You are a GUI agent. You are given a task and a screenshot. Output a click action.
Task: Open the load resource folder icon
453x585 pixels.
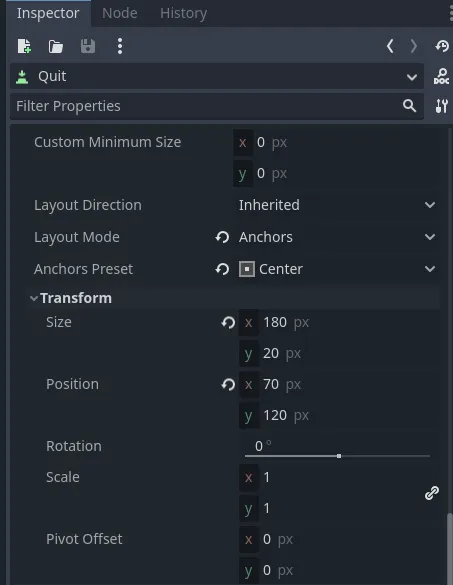(56, 47)
